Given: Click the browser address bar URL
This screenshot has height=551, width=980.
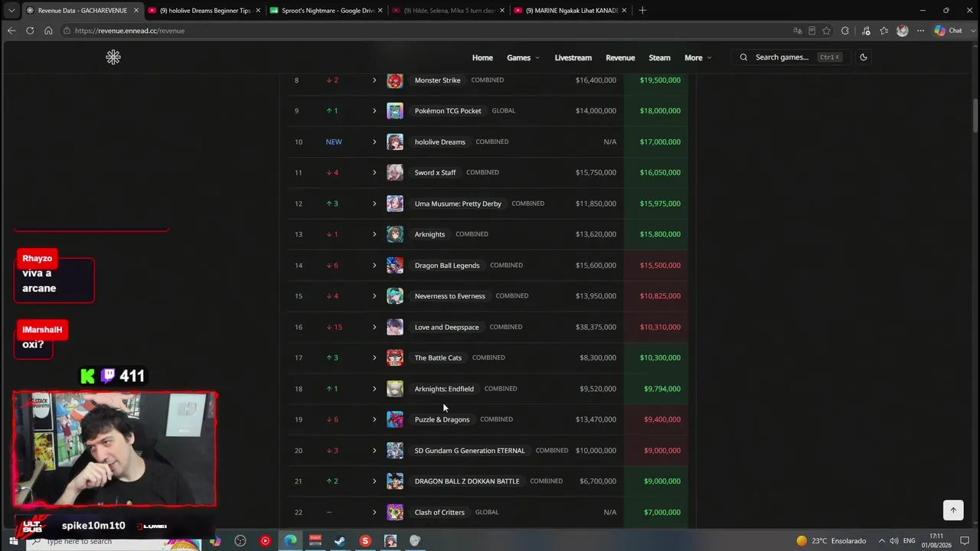Looking at the screenshot, I should pos(129,31).
